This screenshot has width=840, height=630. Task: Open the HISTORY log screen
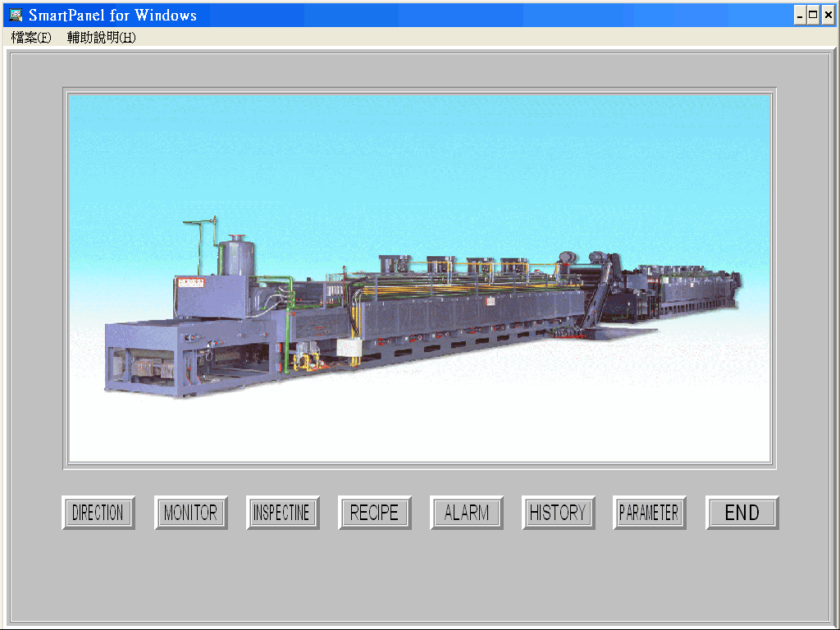(x=558, y=513)
